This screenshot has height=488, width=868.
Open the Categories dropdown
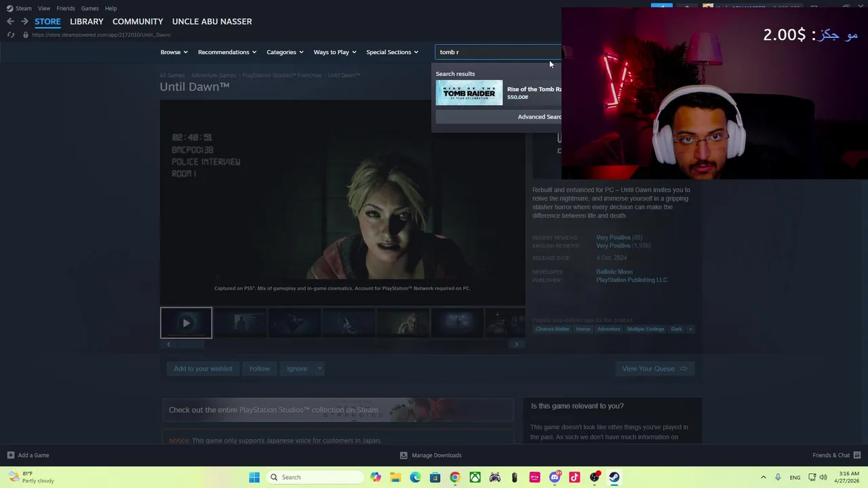tap(285, 52)
